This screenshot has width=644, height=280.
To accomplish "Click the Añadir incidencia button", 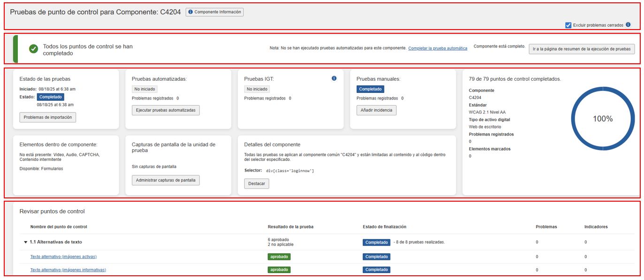I will (x=376, y=110).
